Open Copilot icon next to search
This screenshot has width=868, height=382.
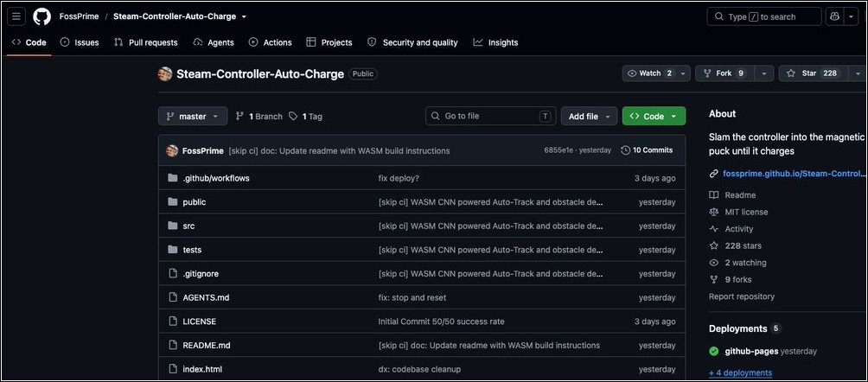pos(835,16)
